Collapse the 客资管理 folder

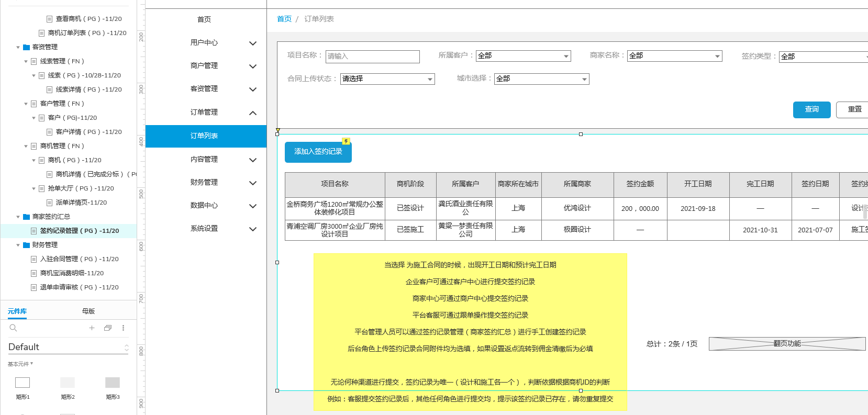pyautogui.click(x=18, y=48)
